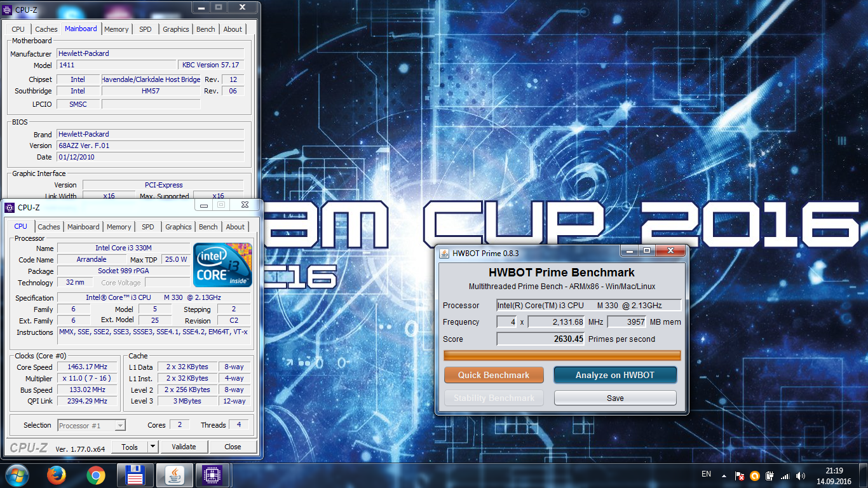Open the Graphics tab in top CPU-Z window
This screenshot has height=488, width=868.
coord(176,29)
